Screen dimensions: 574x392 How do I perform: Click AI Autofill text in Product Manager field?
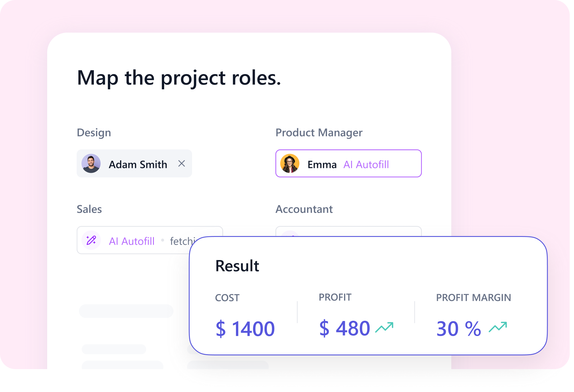[x=366, y=165]
